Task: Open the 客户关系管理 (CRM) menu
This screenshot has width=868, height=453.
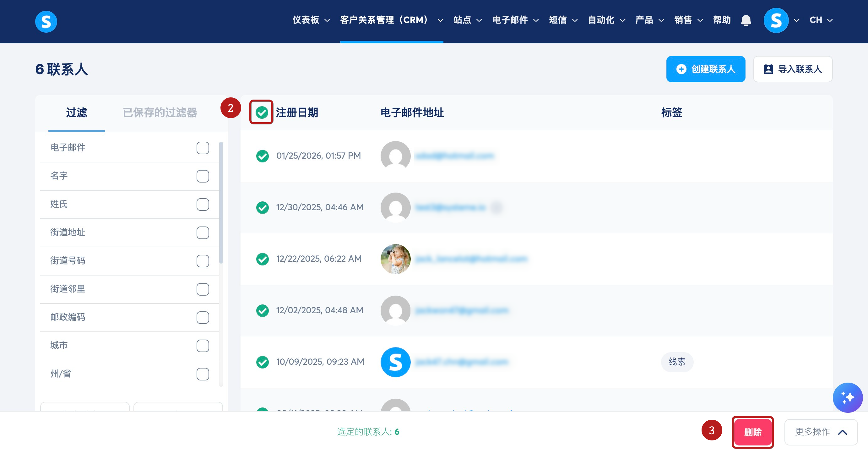Action: (x=391, y=20)
